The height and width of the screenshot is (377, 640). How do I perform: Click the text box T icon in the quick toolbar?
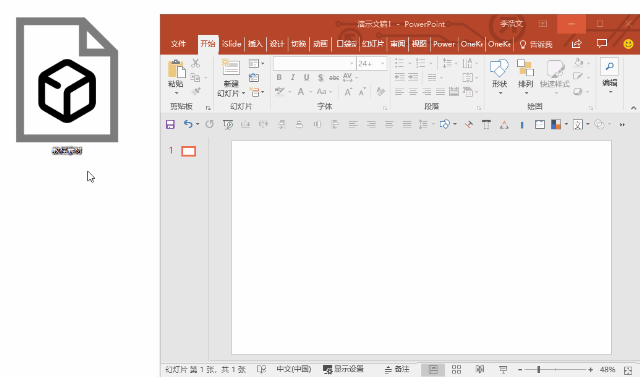pos(486,124)
